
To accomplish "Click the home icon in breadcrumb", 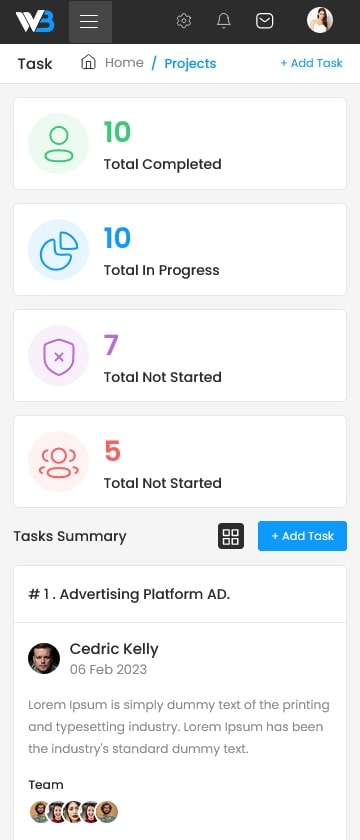I will coord(88,62).
